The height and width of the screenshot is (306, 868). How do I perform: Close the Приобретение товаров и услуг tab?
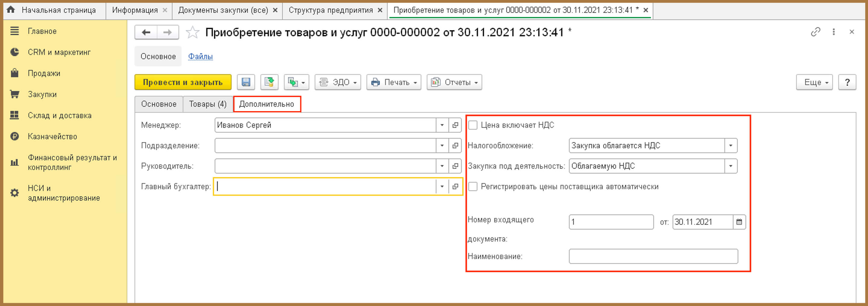tap(646, 10)
